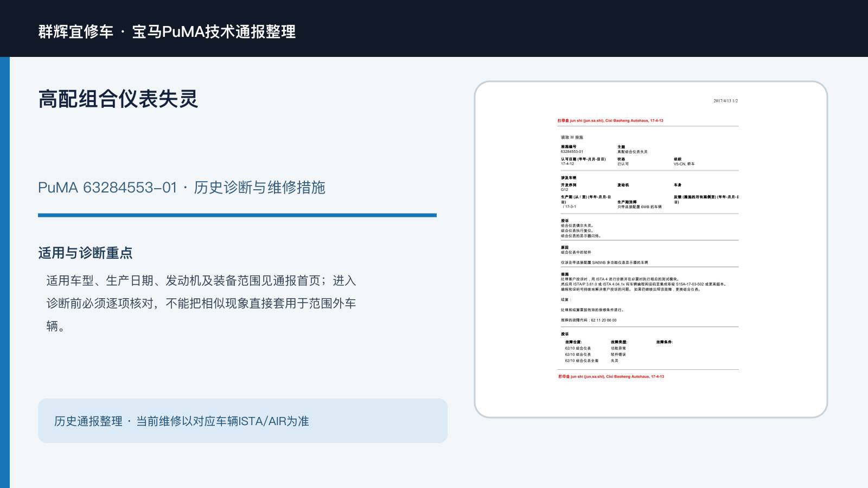Select the slide heading 高配组合仪表失灵
The height and width of the screenshot is (488, 868).
[118, 99]
